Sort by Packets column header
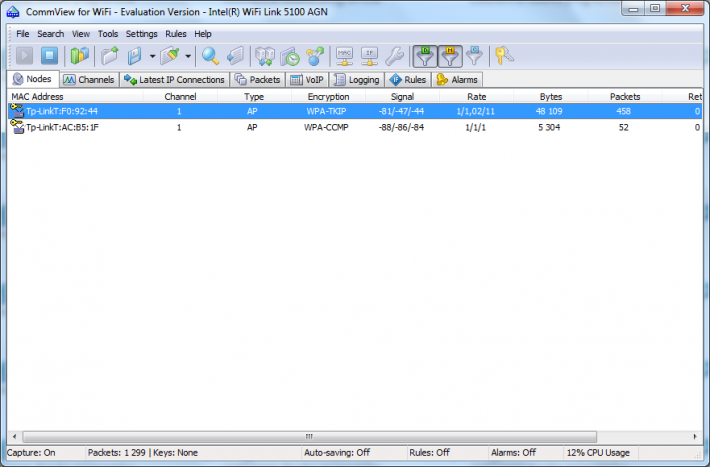710x467 pixels. point(625,96)
